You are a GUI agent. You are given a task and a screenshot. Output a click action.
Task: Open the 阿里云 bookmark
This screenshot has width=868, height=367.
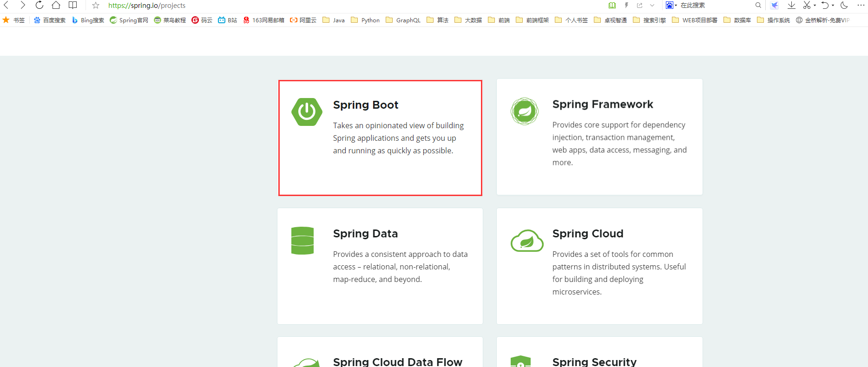click(303, 20)
